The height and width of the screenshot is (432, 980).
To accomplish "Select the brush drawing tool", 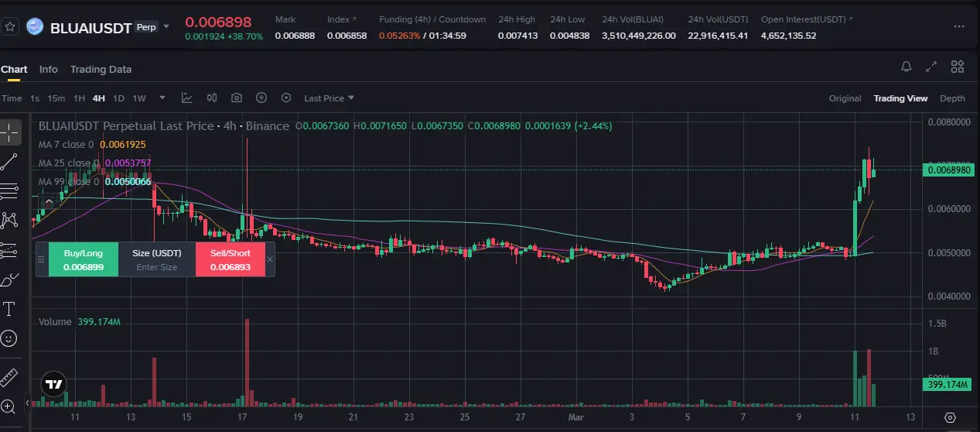I will coord(9,279).
